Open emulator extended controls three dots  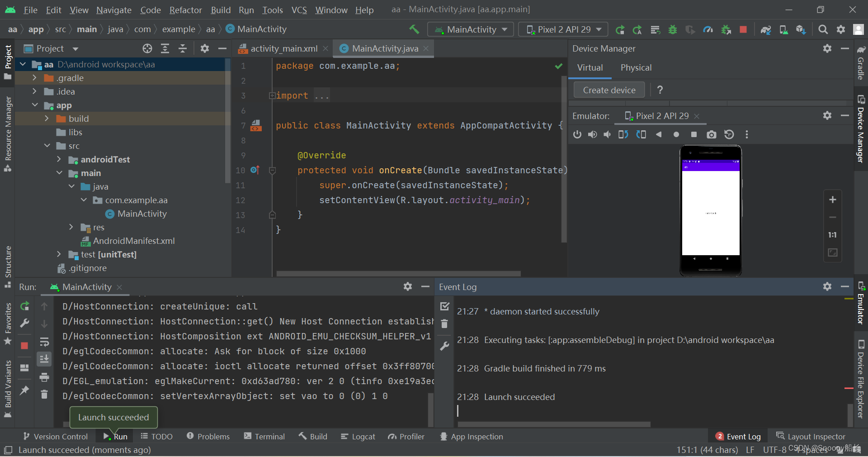tap(747, 134)
